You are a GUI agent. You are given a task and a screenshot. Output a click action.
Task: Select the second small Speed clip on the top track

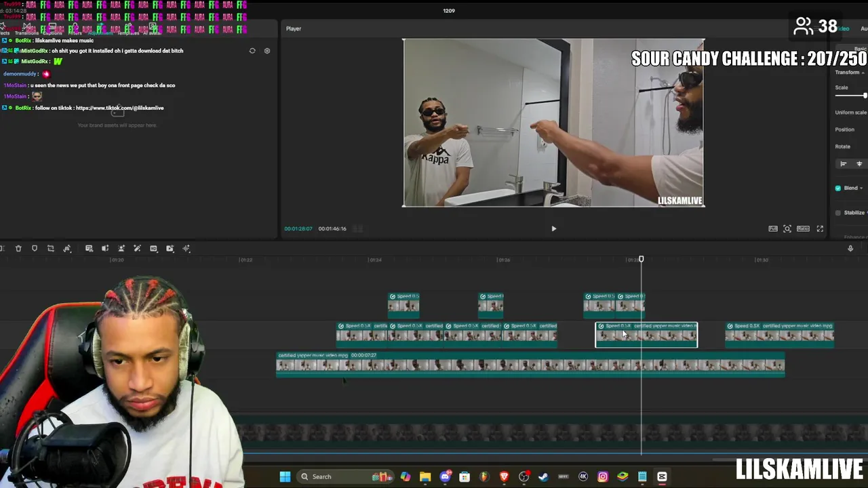coord(491,305)
